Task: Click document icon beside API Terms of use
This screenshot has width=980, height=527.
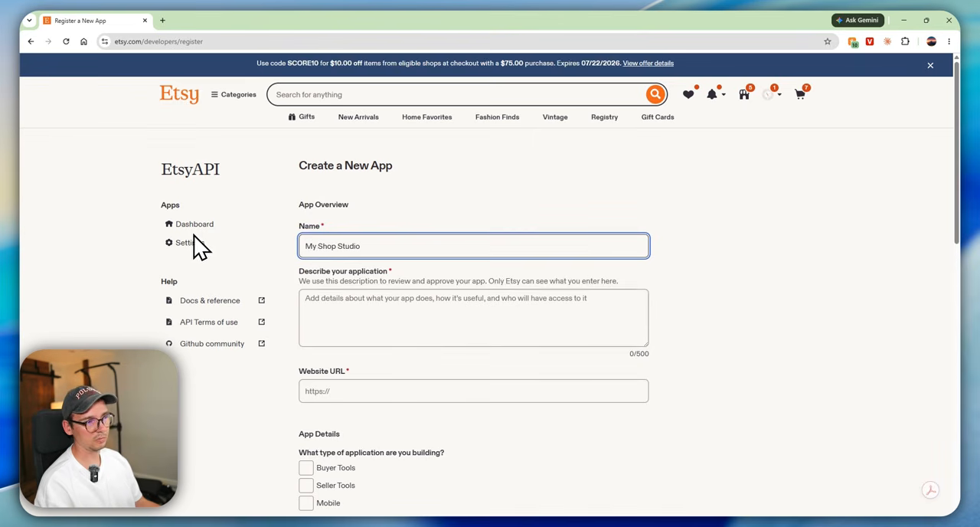Action: pos(169,322)
